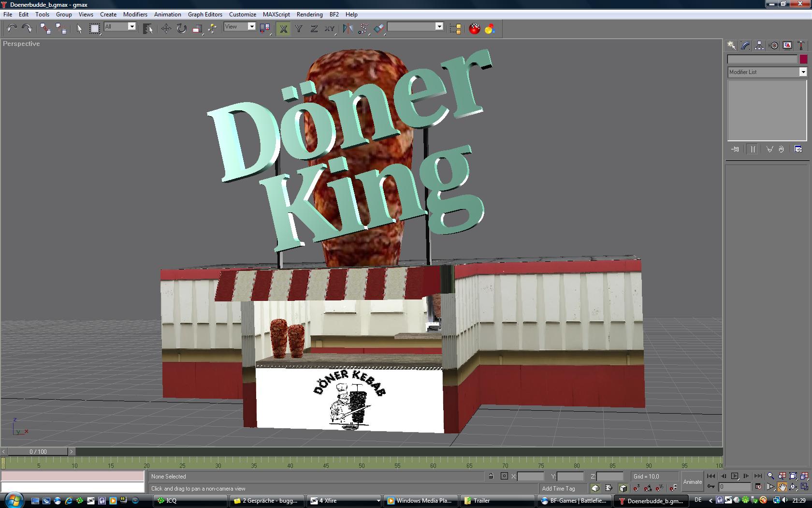The height and width of the screenshot is (508, 812).
Task: Open the Xfire taskbar window
Action: (345, 500)
